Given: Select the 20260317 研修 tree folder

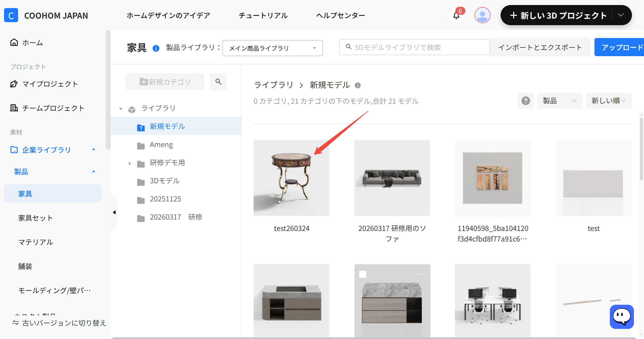Looking at the screenshot, I should pos(176,217).
